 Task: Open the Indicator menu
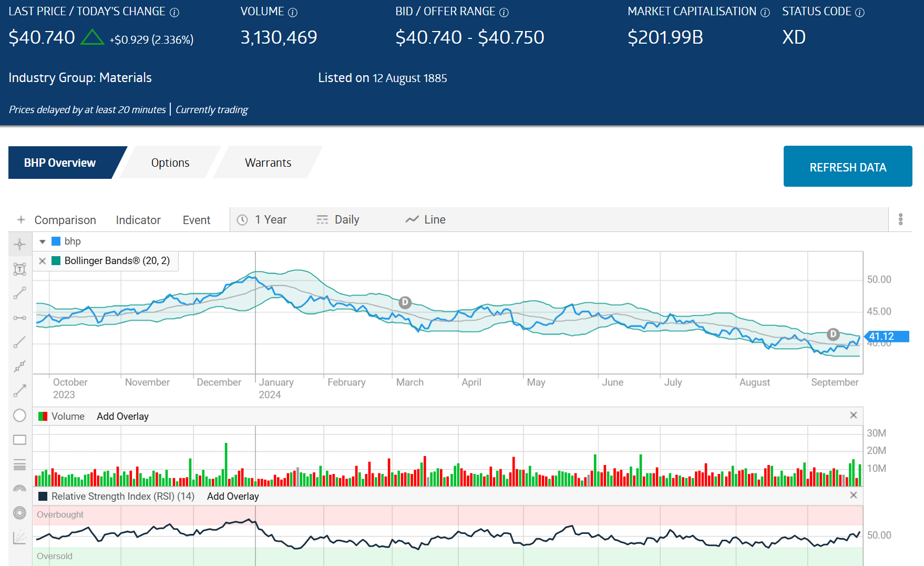(138, 220)
